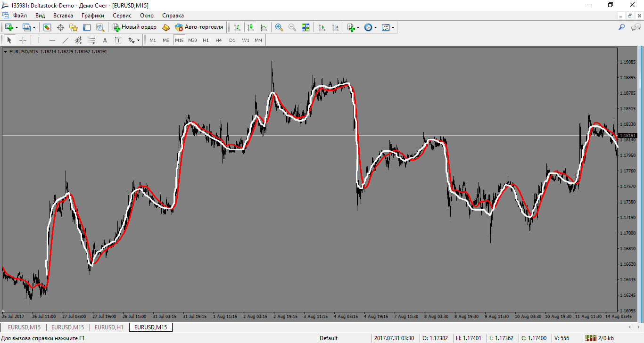Click the Periods clock icon
The width and height of the screenshot is (644, 343).
pyautogui.click(x=368, y=27)
